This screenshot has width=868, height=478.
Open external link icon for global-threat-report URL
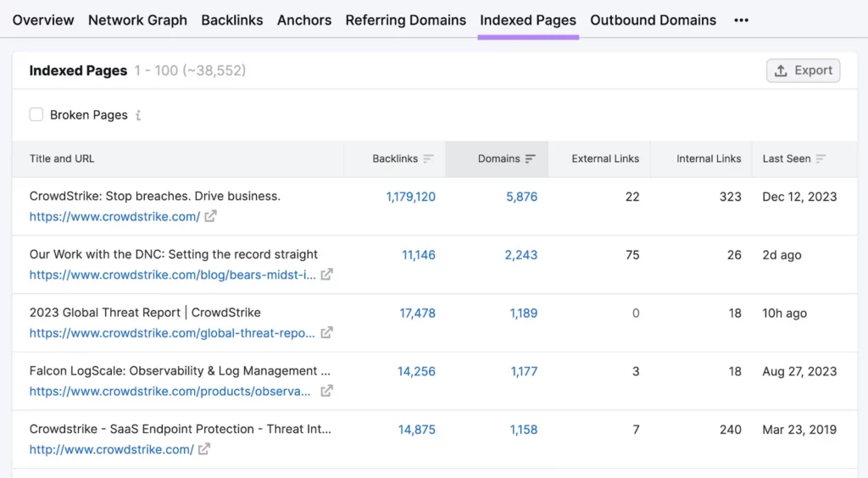326,332
